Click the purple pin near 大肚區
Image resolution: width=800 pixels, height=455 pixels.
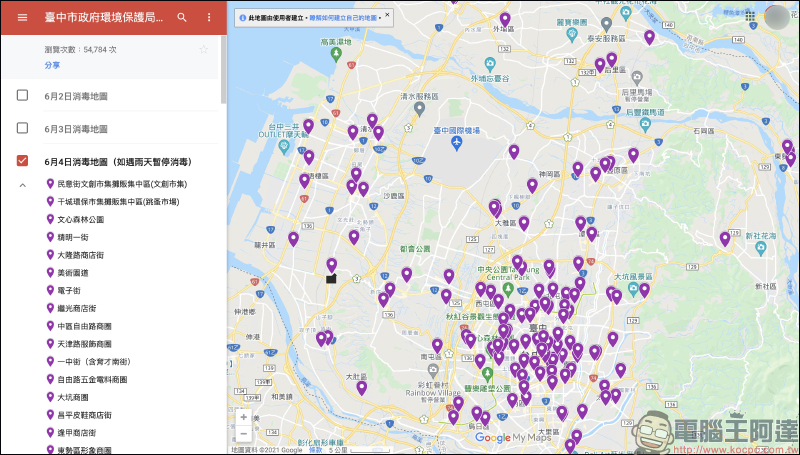coord(362,388)
